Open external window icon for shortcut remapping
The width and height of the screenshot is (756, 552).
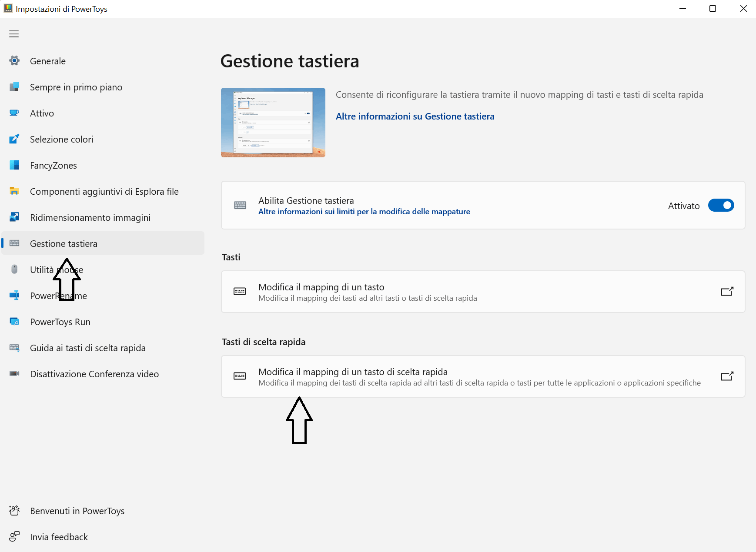point(727,376)
